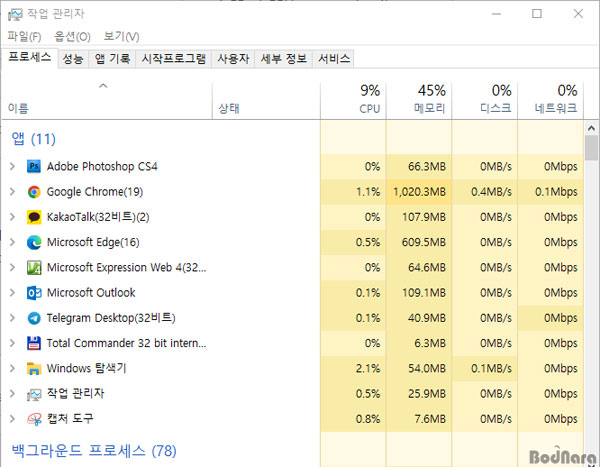The image size is (600, 467).
Task: Expand the 작업 관리자 process row
Action: point(12,394)
